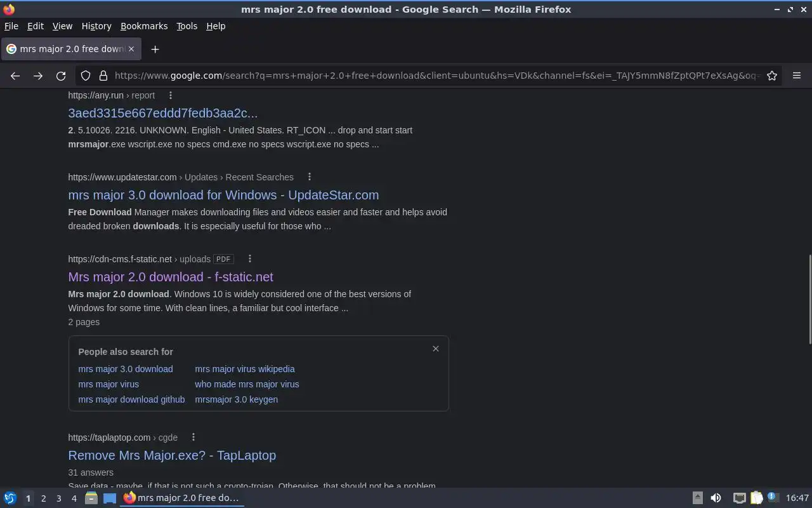Viewport: 812px width, 508px height.
Task: Switch to workspace 3
Action: click(x=58, y=498)
